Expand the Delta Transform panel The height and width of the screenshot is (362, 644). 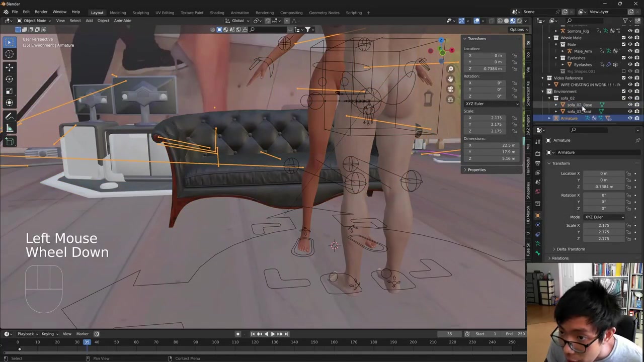[x=571, y=249]
